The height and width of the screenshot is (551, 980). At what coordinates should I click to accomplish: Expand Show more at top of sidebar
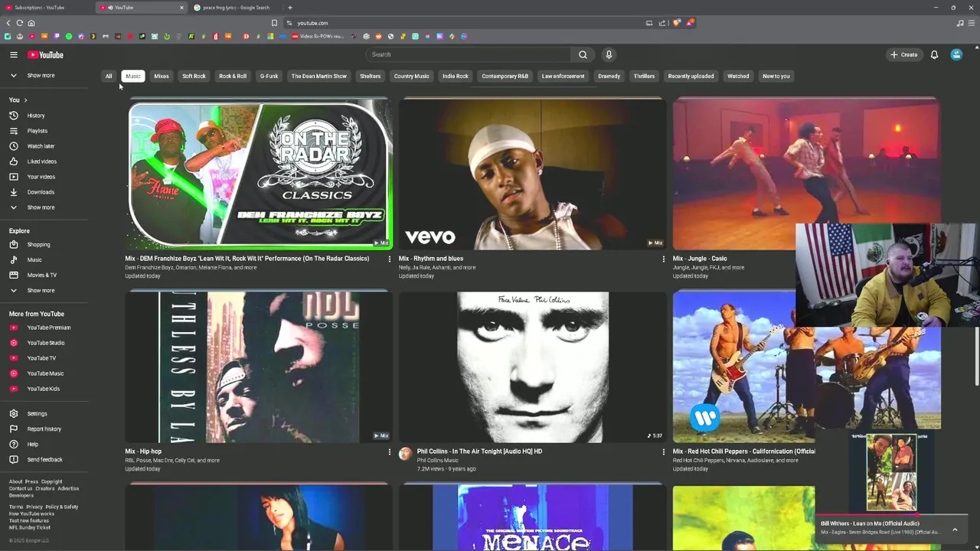pos(41,76)
